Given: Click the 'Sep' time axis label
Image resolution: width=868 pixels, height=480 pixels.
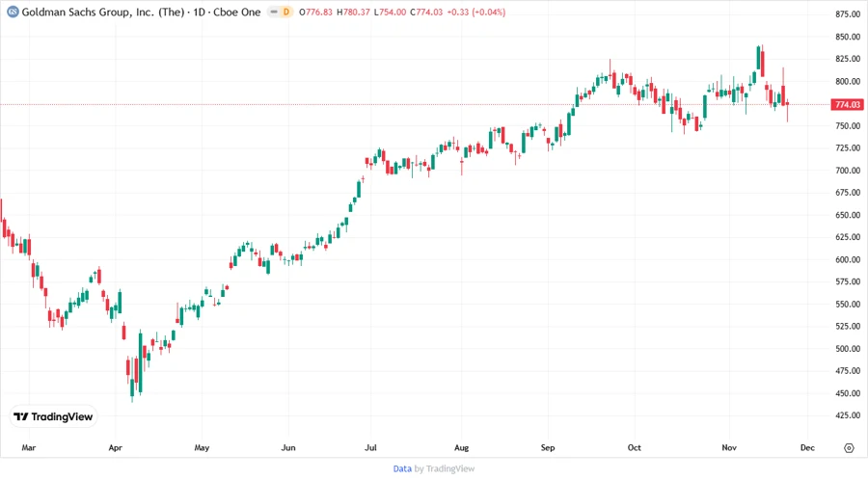Looking at the screenshot, I should [x=548, y=447].
